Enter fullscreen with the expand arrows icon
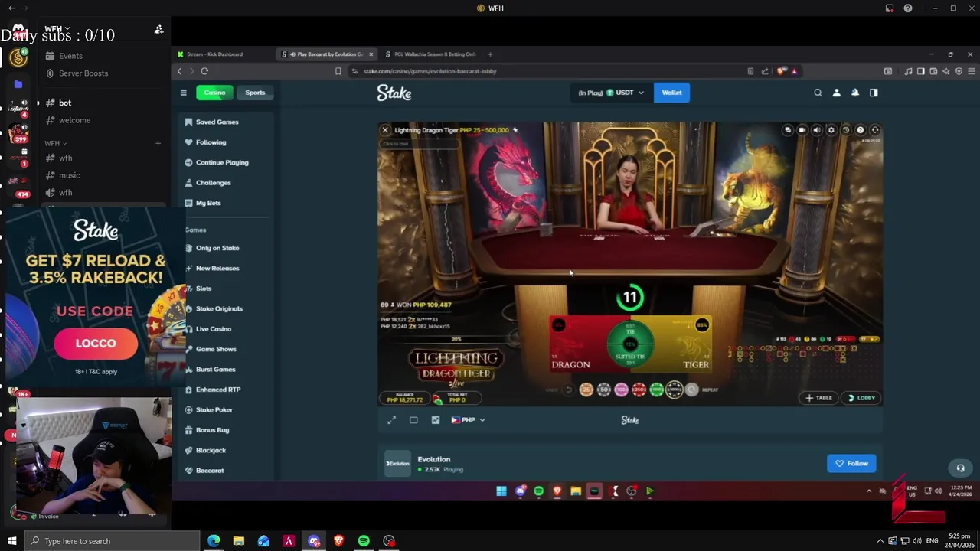 click(x=392, y=420)
